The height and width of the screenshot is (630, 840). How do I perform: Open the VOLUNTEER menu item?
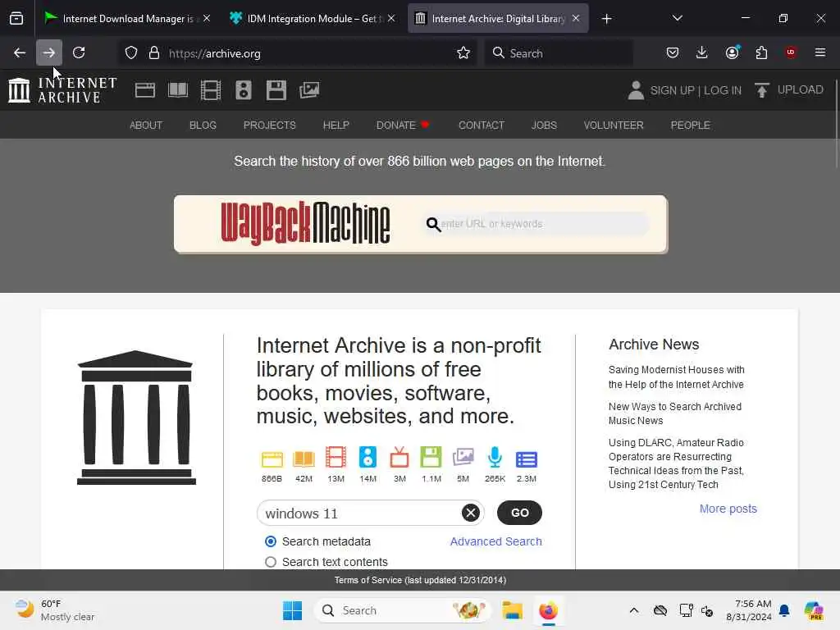(614, 125)
